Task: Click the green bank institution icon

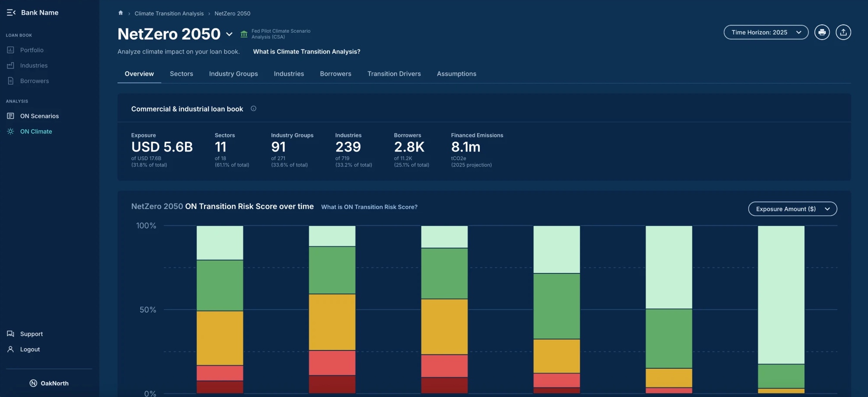Action: pyautogui.click(x=244, y=34)
